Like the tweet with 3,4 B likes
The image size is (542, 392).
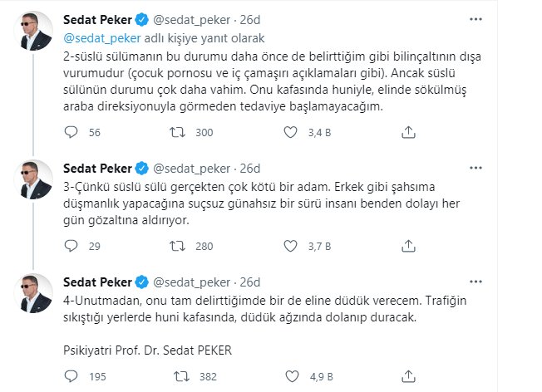(x=290, y=132)
